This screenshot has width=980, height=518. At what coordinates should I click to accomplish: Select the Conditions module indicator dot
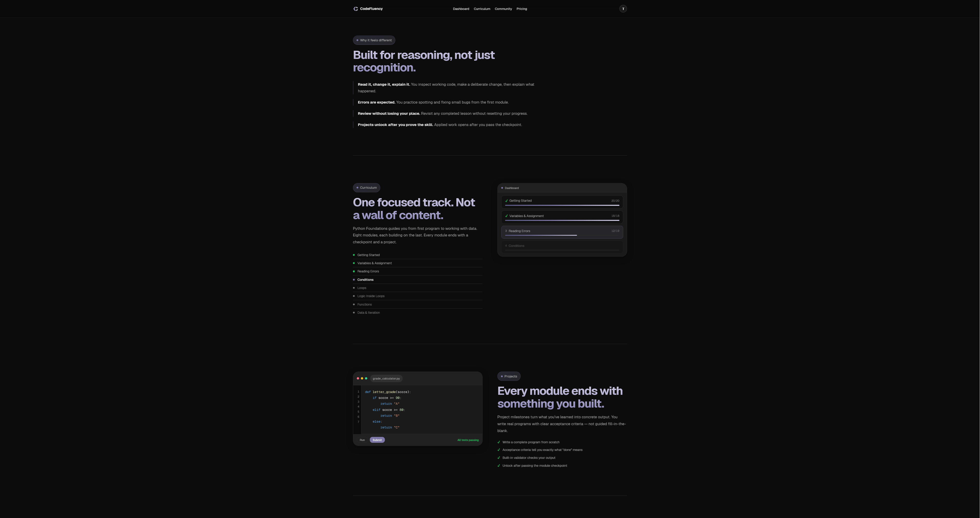pos(354,280)
